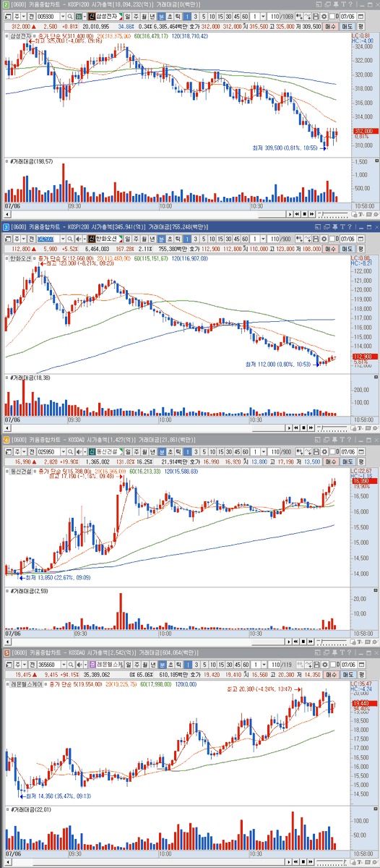Select 1-minute interval in 한화오션 chart
Screen dimensions: 380x868
(x=186, y=238)
